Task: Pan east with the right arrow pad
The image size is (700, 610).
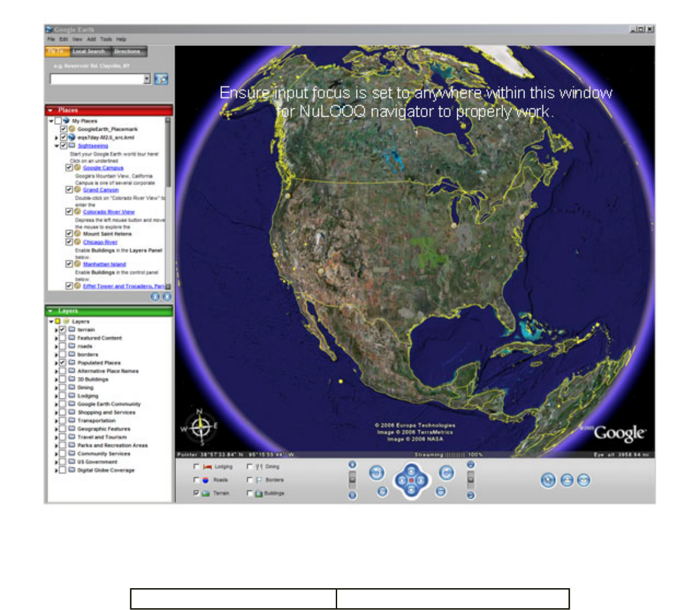Action: click(421, 480)
